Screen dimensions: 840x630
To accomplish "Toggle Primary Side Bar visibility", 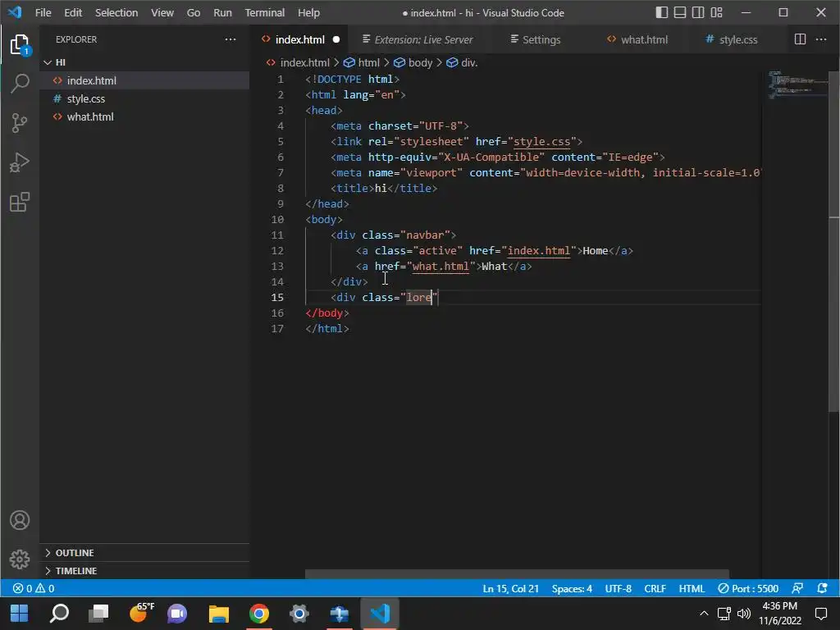I will click(x=662, y=12).
